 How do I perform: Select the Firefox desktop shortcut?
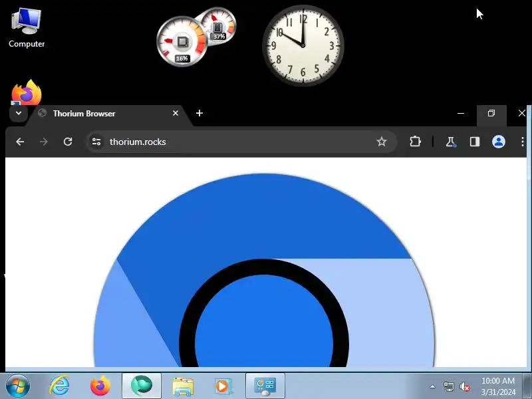click(27, 92)
